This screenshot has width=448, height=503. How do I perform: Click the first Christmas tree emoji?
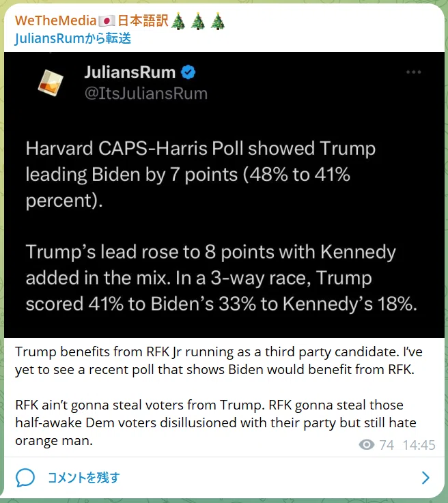[x=178, y=21]
